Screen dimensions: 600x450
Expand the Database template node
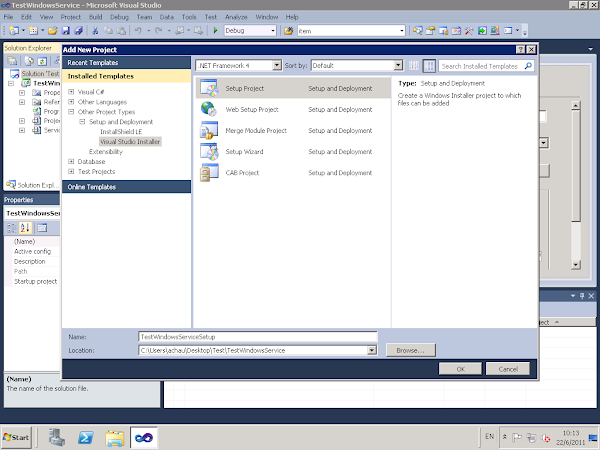pos(71,161)
